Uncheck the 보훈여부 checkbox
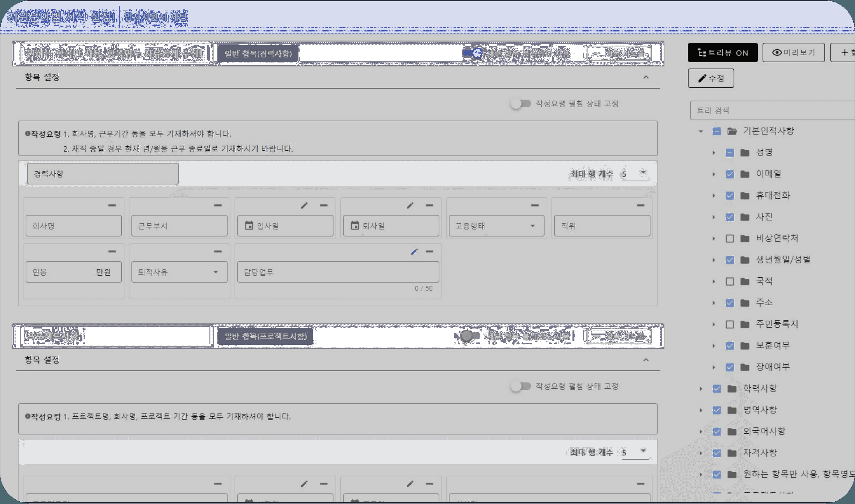 tap(729, 346)
